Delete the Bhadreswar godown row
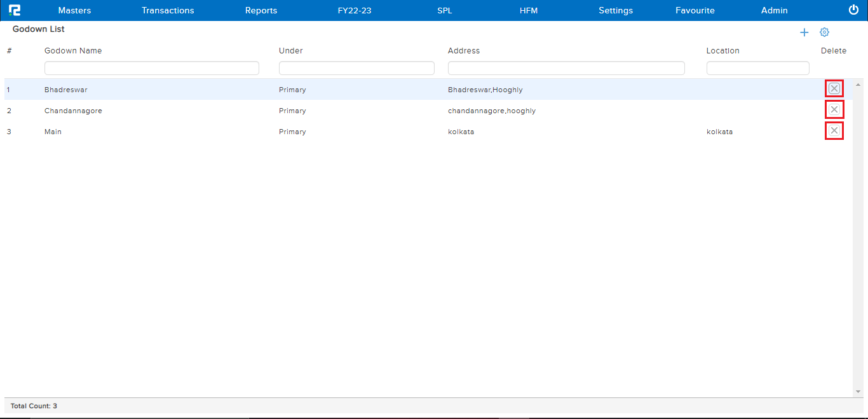Screen dimensions: 868x419 point(834,89)
